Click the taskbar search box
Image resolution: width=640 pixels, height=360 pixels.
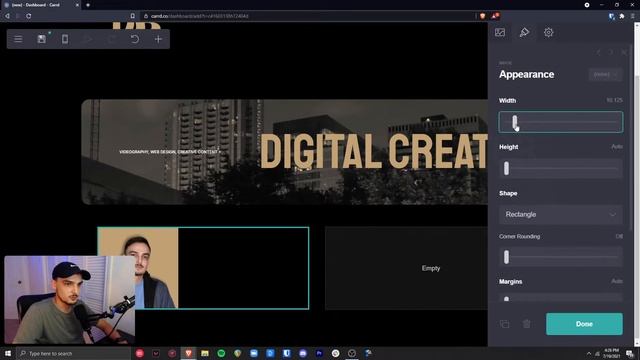[x=73, y=353]
